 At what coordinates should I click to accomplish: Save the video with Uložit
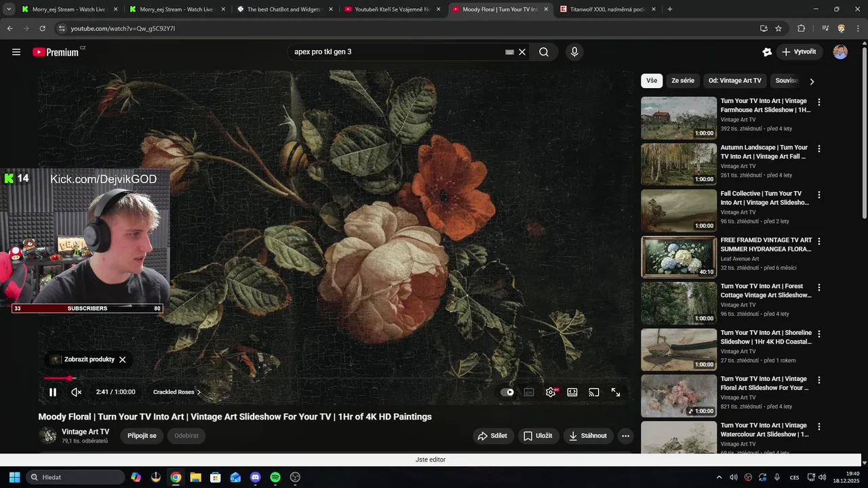538,436
